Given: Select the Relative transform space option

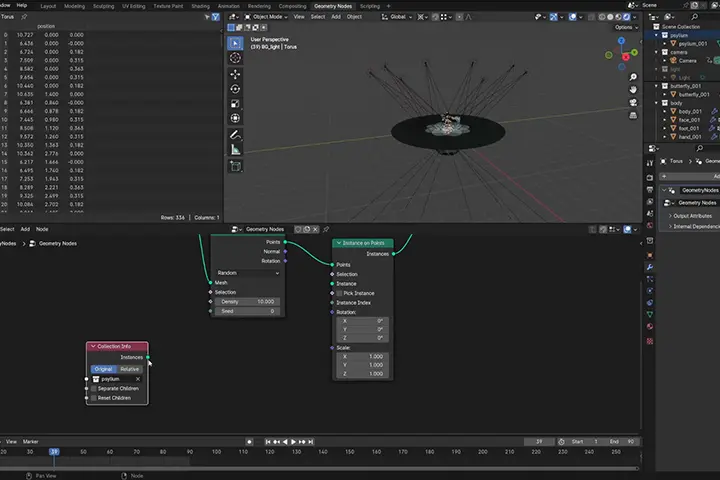Looking at the screenshot, I should [x=129, y=369].
